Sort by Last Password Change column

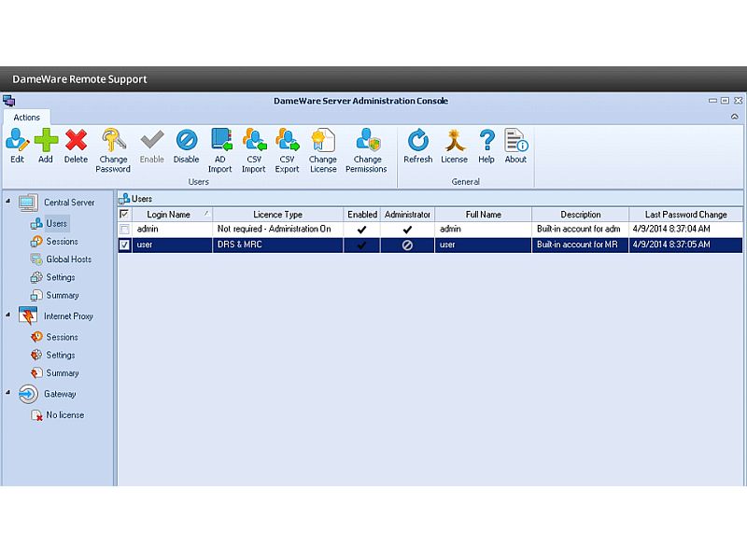pyautogui.click(x=686, y=215)
